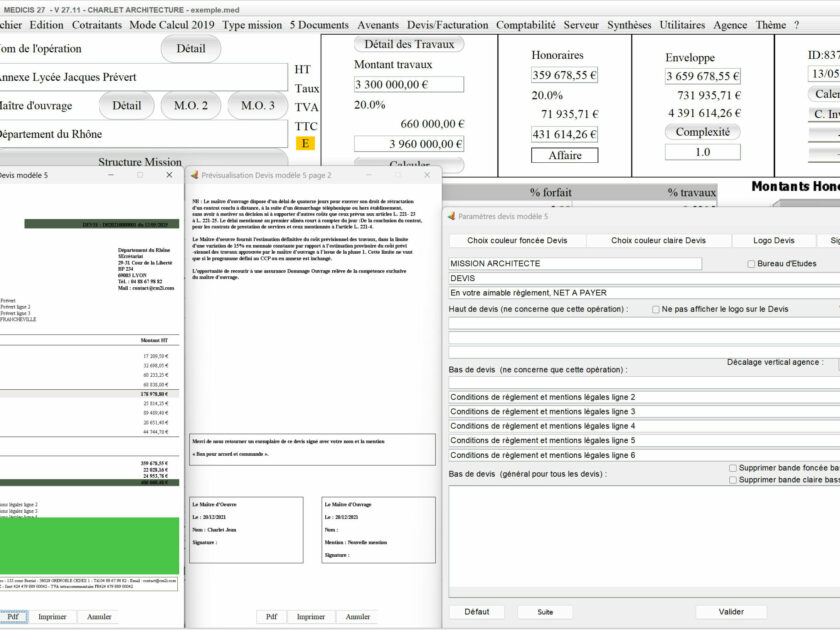Click Détail next to Nom de l'opération
Image resolution: width=840 pixels, height=630 pixels.
point(191,49)
